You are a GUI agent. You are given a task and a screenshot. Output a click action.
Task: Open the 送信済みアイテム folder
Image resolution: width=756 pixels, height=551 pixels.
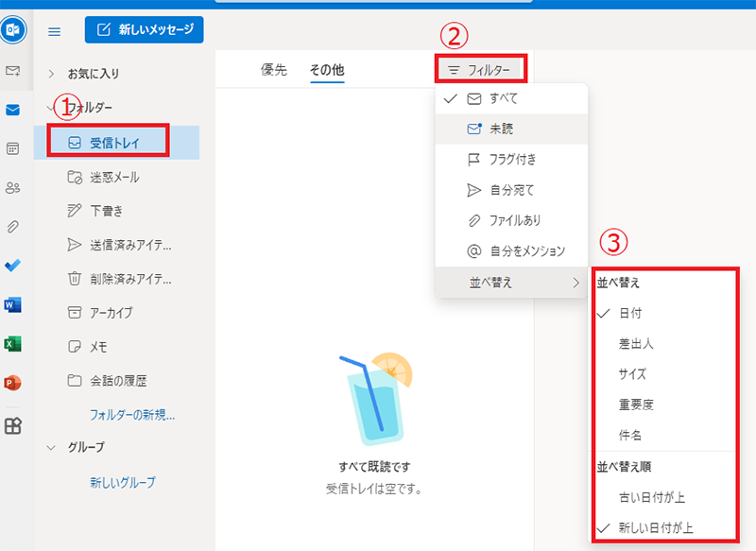pos(116,245)
